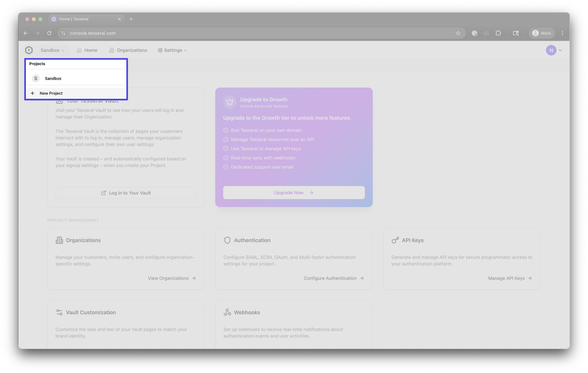Click 'Real-time sync with webhooks' text
The width and height of the screenshot is (588, 373).
pyautogui.click(x=263, y=158)
